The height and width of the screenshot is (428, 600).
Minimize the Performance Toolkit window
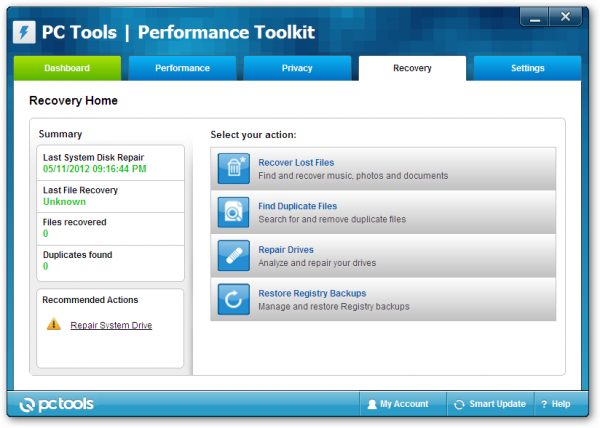click(535, 17)
